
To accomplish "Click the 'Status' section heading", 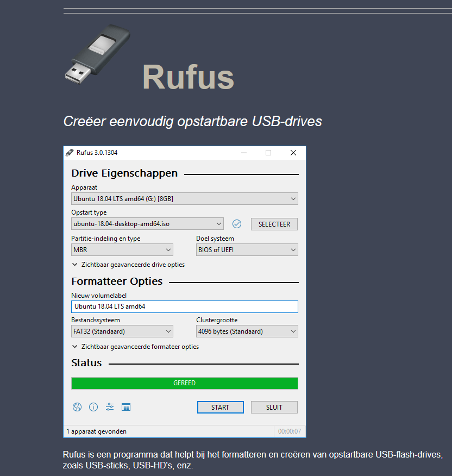I will click(x=86, y=363).
